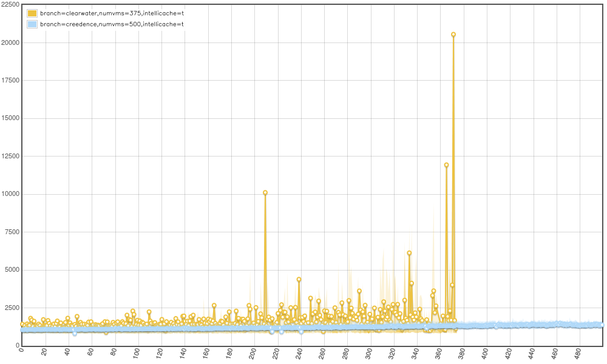Click the y-axis label 22500
The height and width of the screenshot is (364, 607).
coord(9,5)
